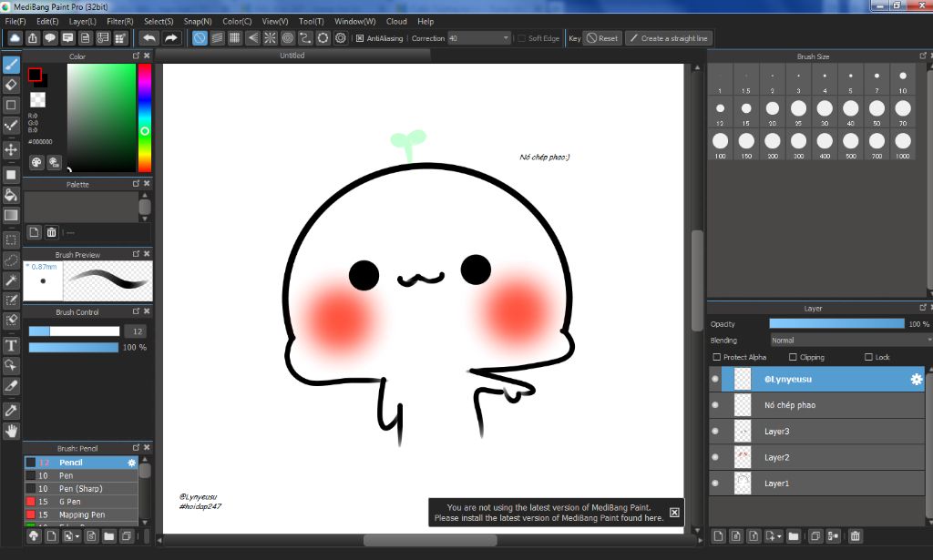The width and height of the screenshot is (933, 560).
Task: Open settings gear of @Lynyeusu layer
Action: [x=917, y=379]
